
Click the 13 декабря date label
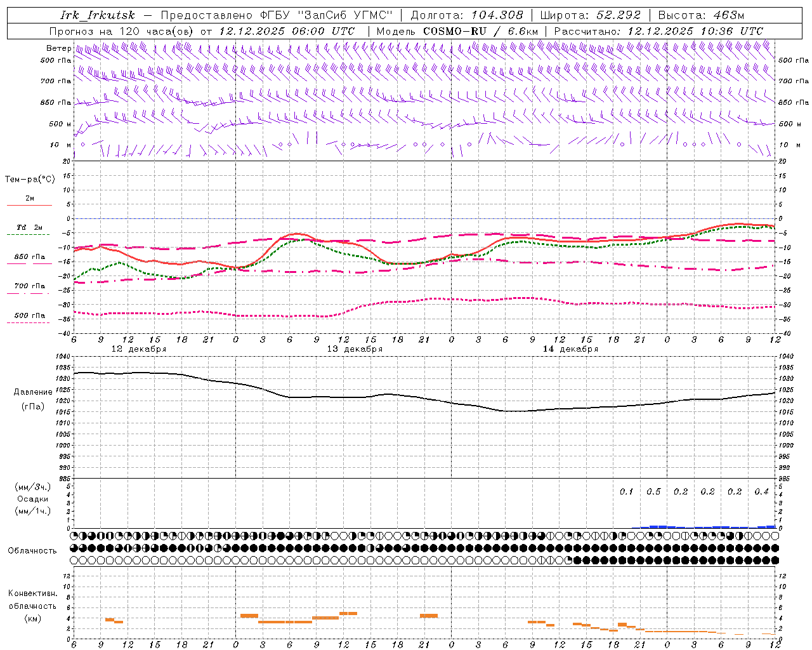pos(355,349)
